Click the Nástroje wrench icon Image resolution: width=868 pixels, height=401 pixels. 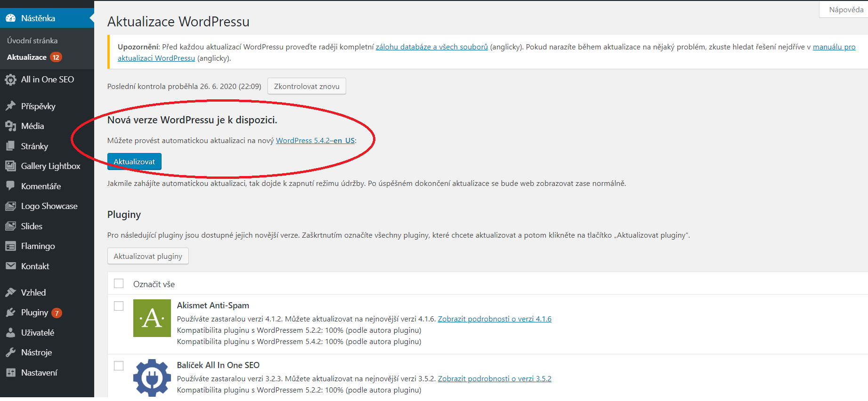pyautogui.click(x=10, y=353)
